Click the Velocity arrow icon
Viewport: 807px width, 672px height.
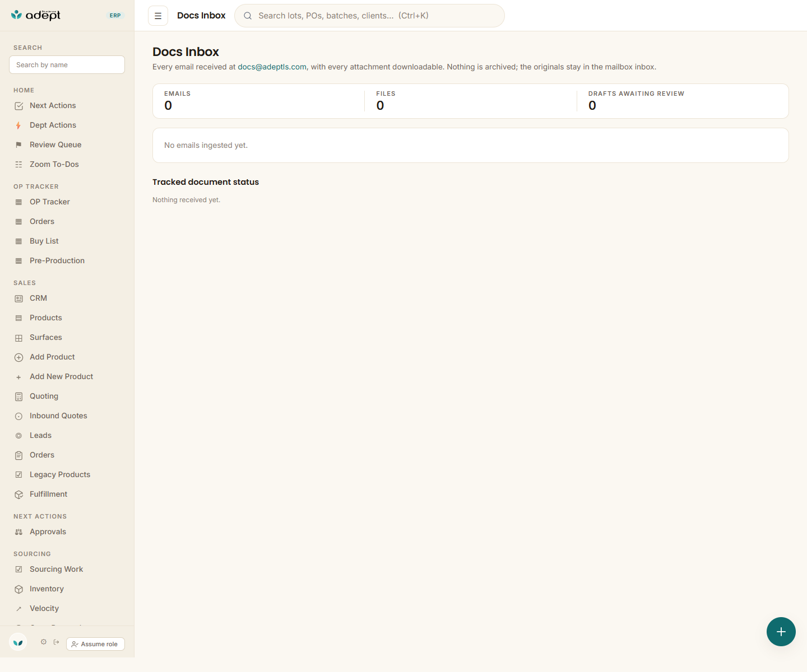(x=18, y=609)
